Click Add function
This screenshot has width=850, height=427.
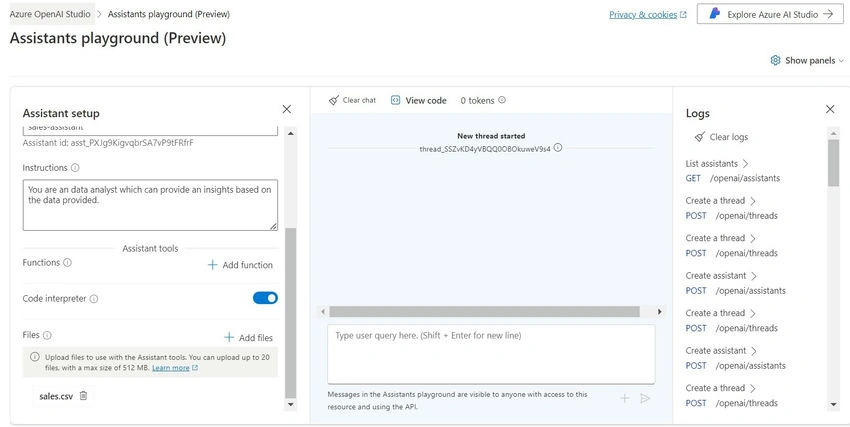point(240,265)
